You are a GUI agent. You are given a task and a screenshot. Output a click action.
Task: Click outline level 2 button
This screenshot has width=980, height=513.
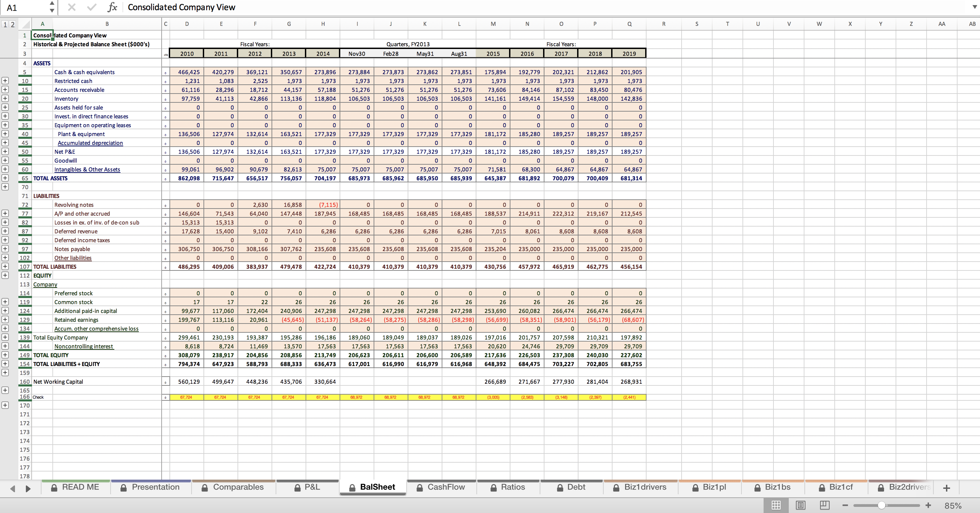[13, 24]
